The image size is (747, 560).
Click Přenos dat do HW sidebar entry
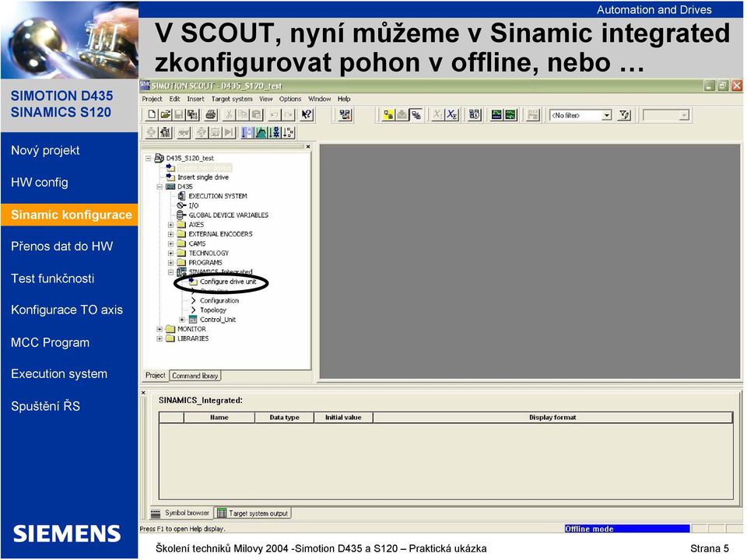[x=62, y=247]
